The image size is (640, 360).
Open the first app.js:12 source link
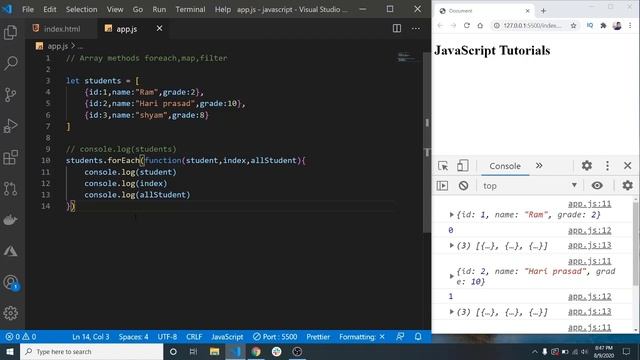click(589, 230)
